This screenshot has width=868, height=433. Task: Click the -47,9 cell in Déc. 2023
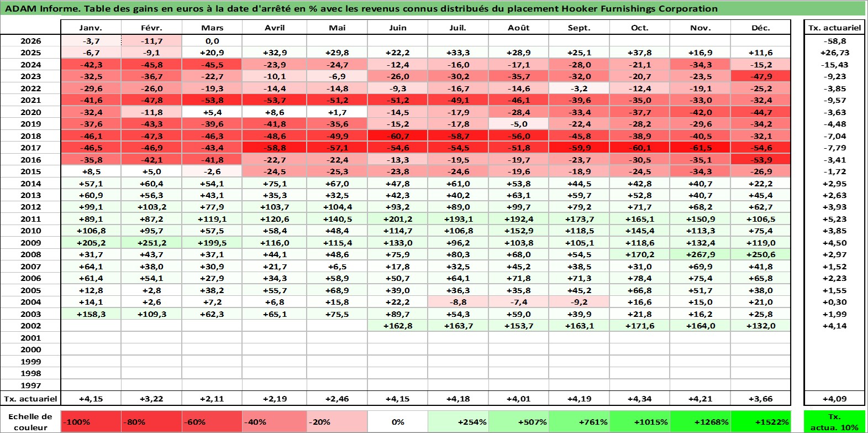pyautogui.click(x=760, y=76)
